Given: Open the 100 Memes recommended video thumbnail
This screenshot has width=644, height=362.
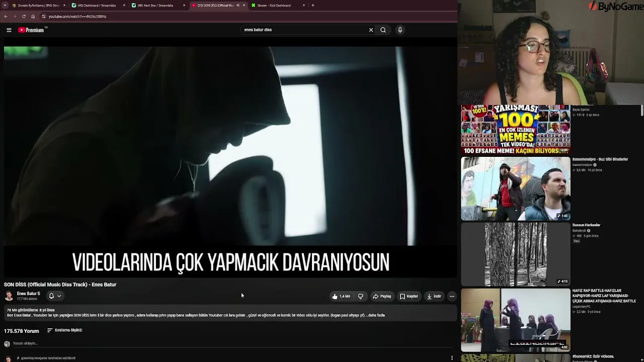Looking at the screenshot, I should 516,129.
